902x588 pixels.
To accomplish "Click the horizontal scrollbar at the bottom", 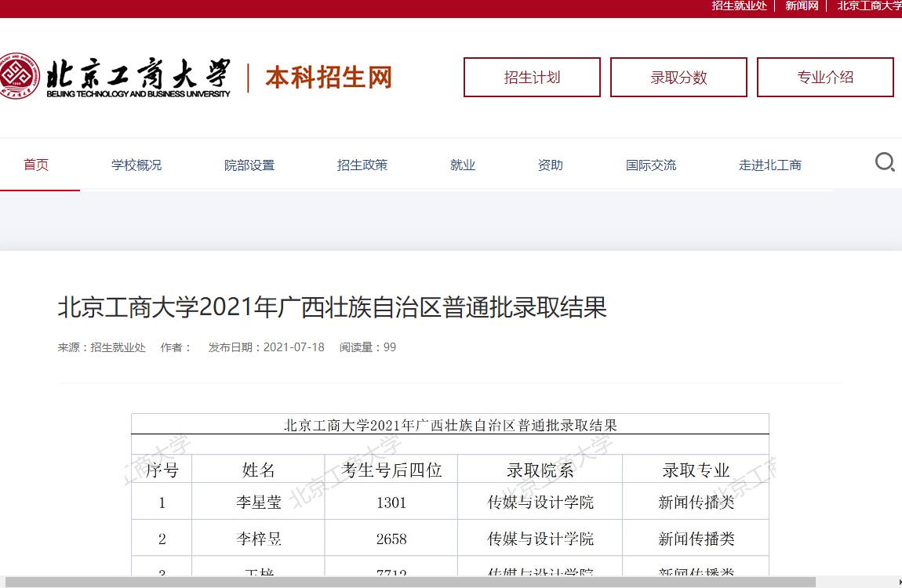I will coord(410,583).
